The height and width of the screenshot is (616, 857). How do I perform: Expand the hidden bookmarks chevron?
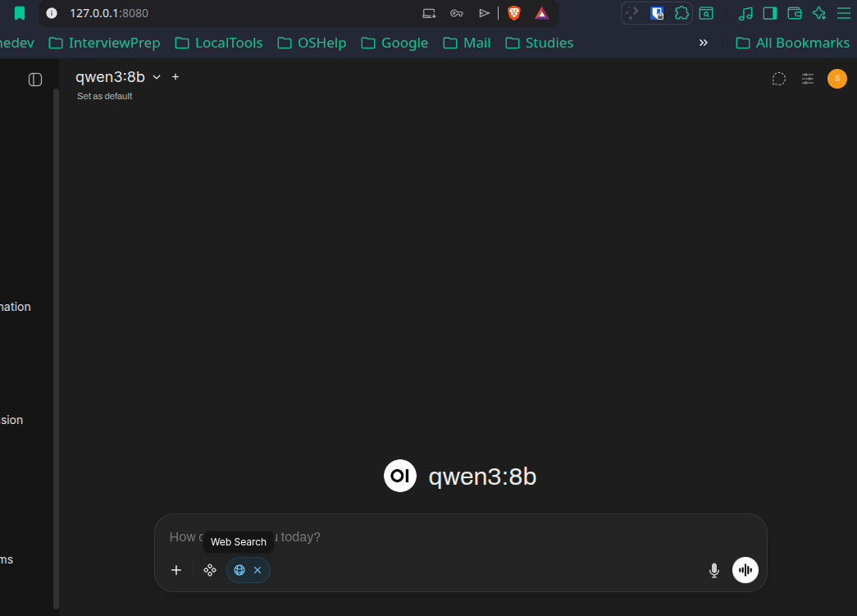tap(704, 43)
